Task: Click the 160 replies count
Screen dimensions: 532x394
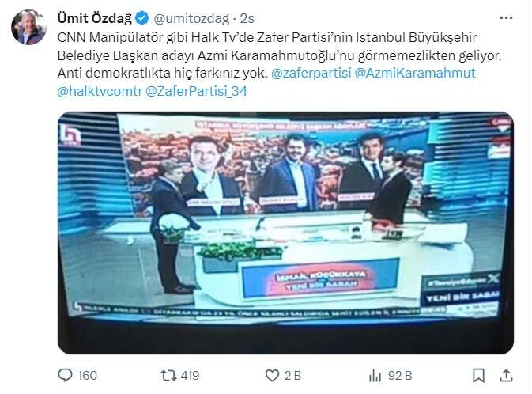Action: pyautogui.click(x=87, y=376)
